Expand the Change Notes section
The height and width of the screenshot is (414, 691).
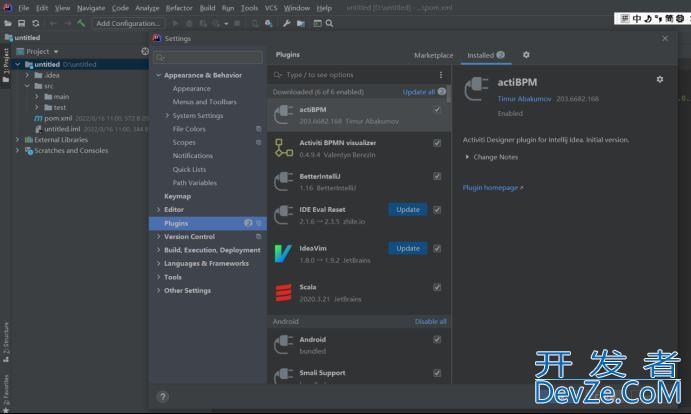coord(467,157)
